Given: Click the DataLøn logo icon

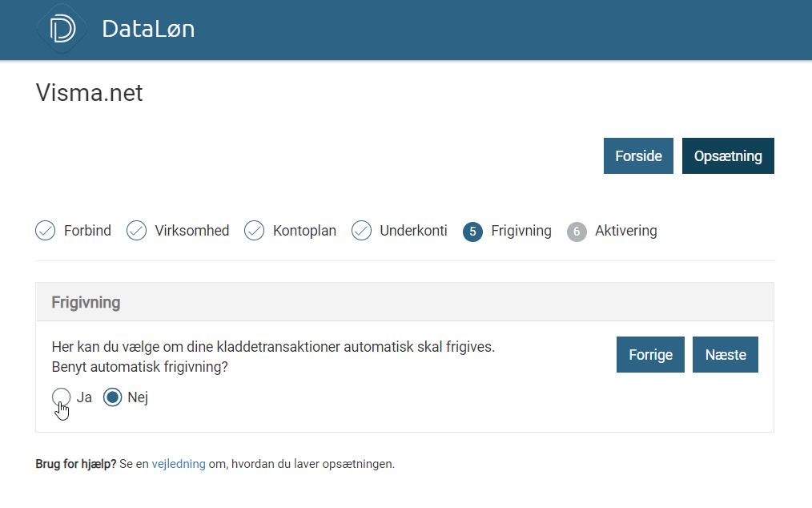Looking at the screenshot, I should tap(62, 29).
